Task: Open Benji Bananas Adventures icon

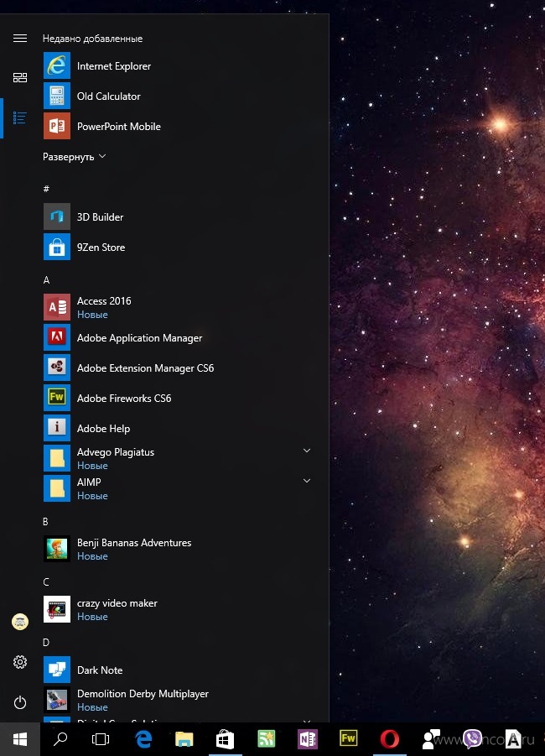Action: click(x=57, y=549)
